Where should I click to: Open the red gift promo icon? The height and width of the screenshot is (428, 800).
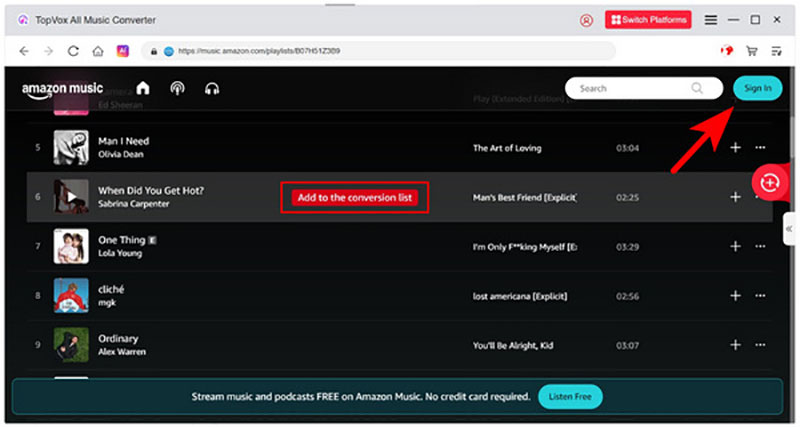pyautogui.click(x=727, y=51)
